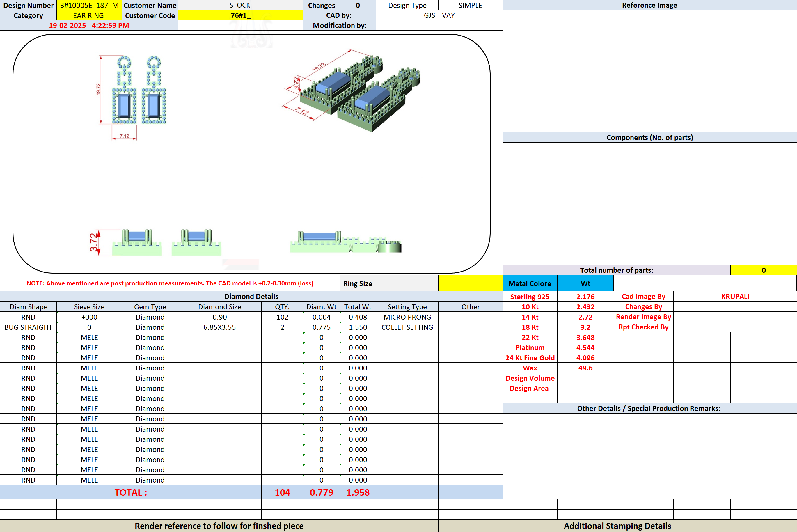Click the 24 Kt Fine Gold label

click(x=530, y=358)
